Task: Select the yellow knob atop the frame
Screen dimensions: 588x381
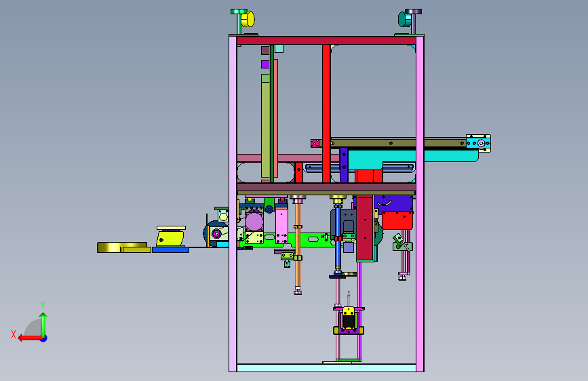Action: (248, 20)
